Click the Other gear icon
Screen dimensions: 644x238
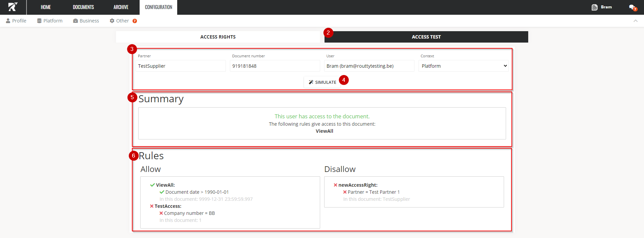[112, 21]
